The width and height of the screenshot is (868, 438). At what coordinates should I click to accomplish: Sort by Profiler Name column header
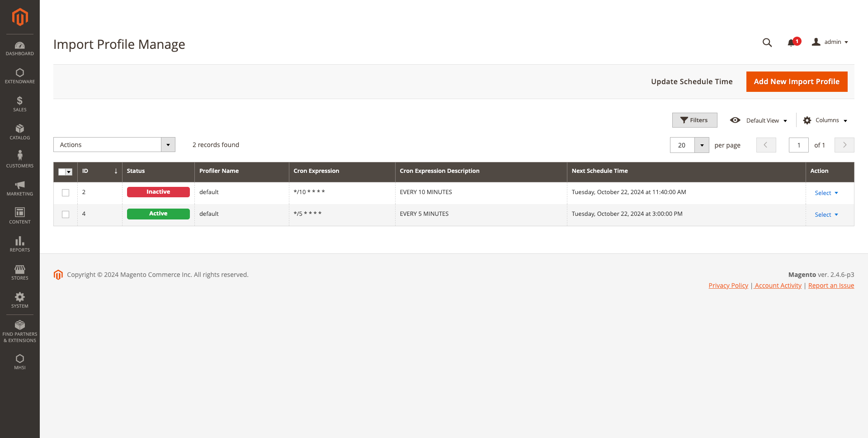click(241, 171)
